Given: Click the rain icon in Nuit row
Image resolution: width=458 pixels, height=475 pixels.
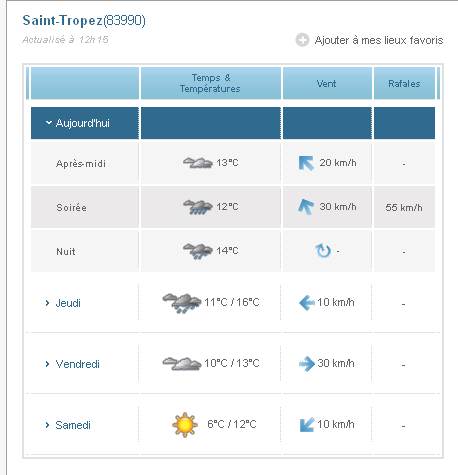Looking at the screenshot, I should tap(198, 251).
